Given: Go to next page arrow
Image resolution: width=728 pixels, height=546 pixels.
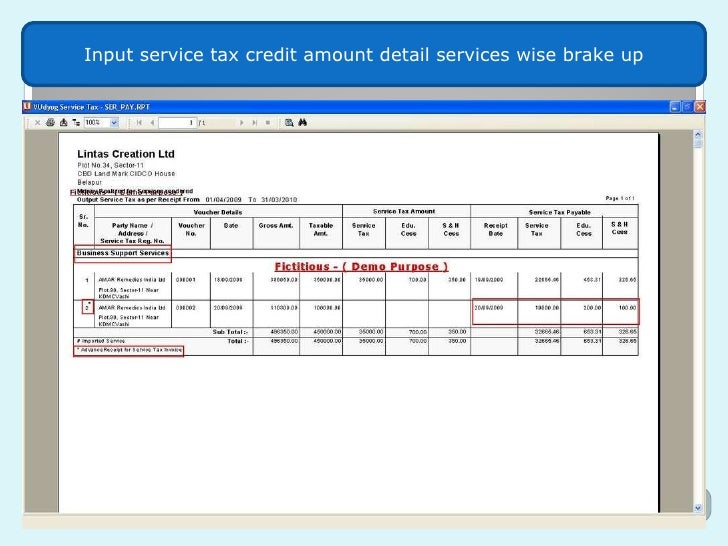Looking at the screenshot, I should pyautogui.click(x=241, y=123).
